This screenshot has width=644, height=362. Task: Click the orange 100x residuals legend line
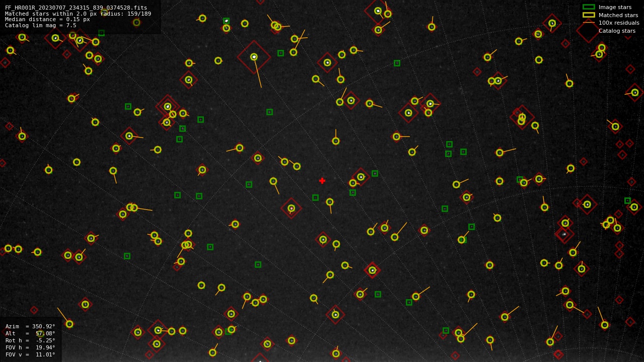[x=589, y=23]
